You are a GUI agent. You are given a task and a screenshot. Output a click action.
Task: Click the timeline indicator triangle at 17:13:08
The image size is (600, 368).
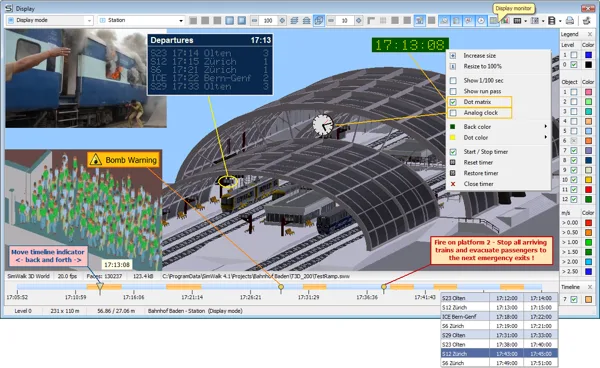pos(100,286)
